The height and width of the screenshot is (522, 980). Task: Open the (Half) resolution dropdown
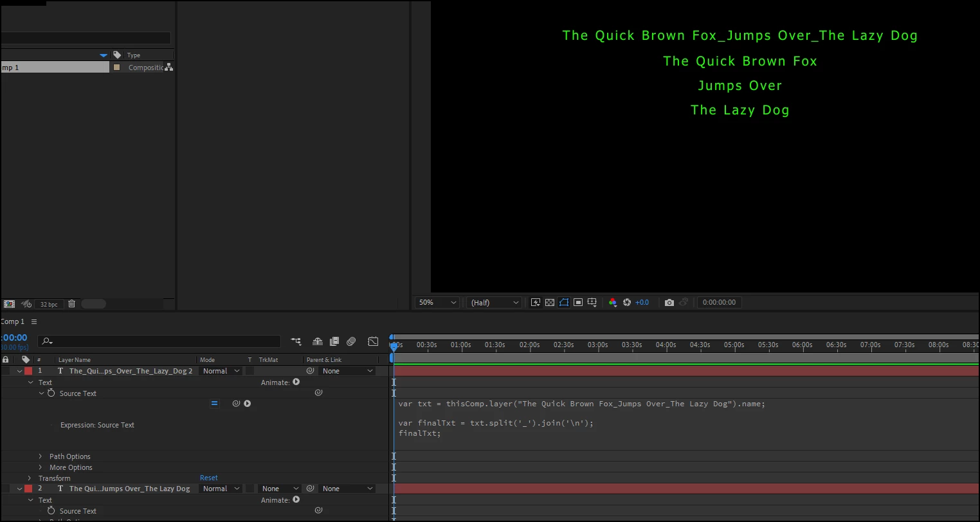[x=495, y=302]
